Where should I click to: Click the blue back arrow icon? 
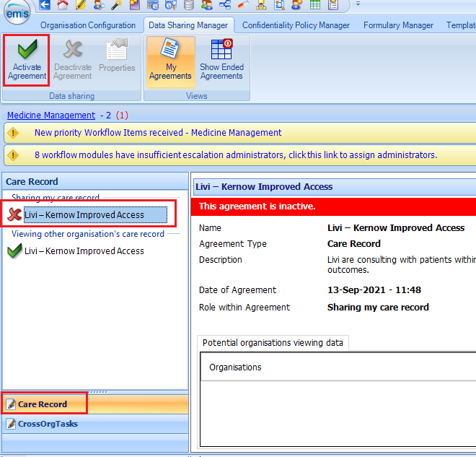[45, 5]
